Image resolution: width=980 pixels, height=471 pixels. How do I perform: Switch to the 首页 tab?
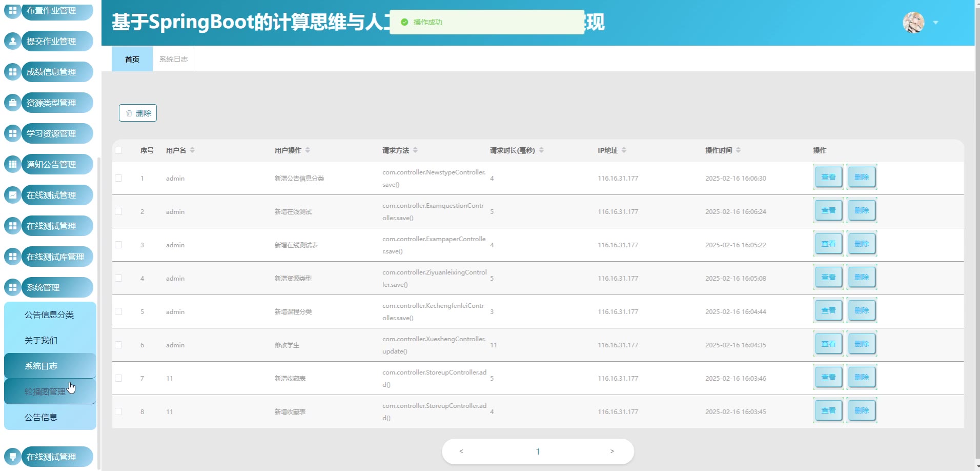click(132, 59)
